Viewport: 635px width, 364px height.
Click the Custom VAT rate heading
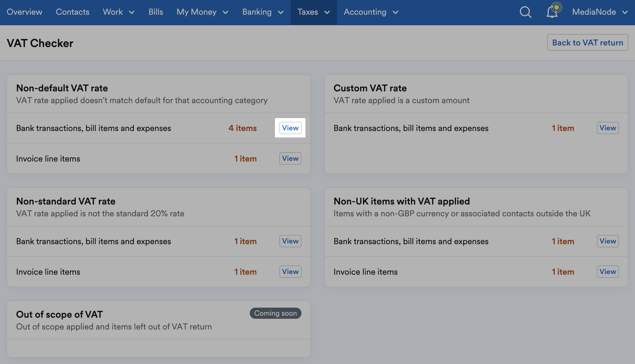pyautogui.click(x=370, y=88)
